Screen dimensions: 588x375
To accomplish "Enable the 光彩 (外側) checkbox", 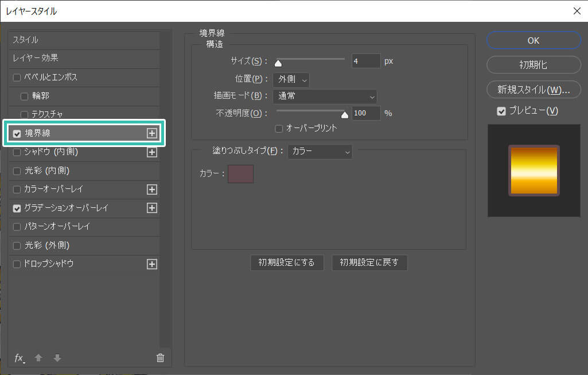I will (x=17, y=246).
